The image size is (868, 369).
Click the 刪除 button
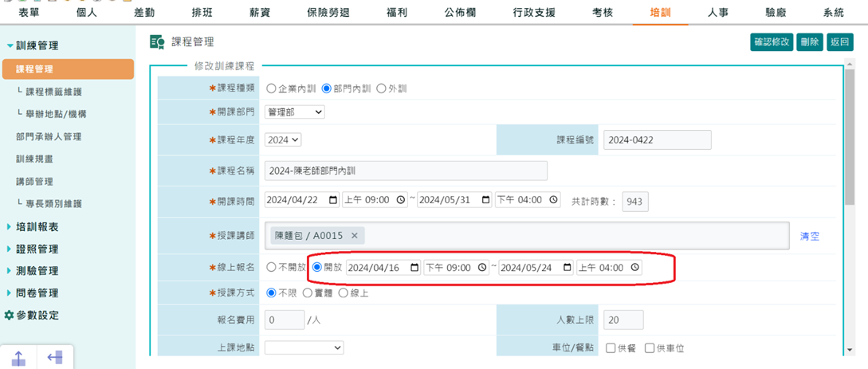tap(810, 42)
